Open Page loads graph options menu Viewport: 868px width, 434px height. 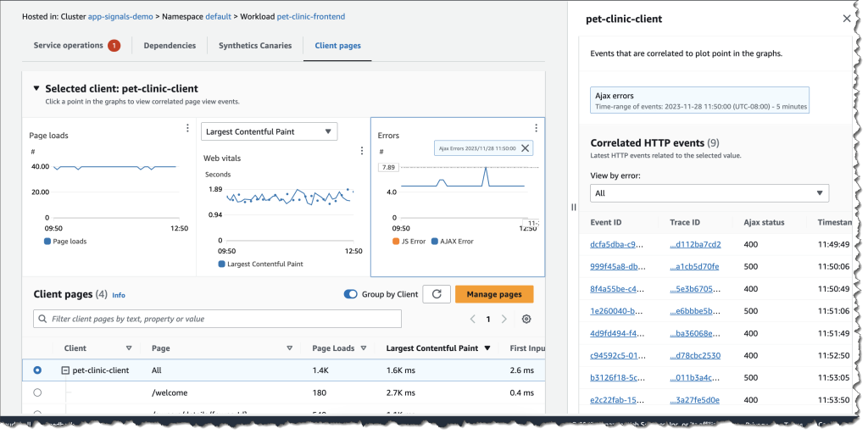coord(187,128)
